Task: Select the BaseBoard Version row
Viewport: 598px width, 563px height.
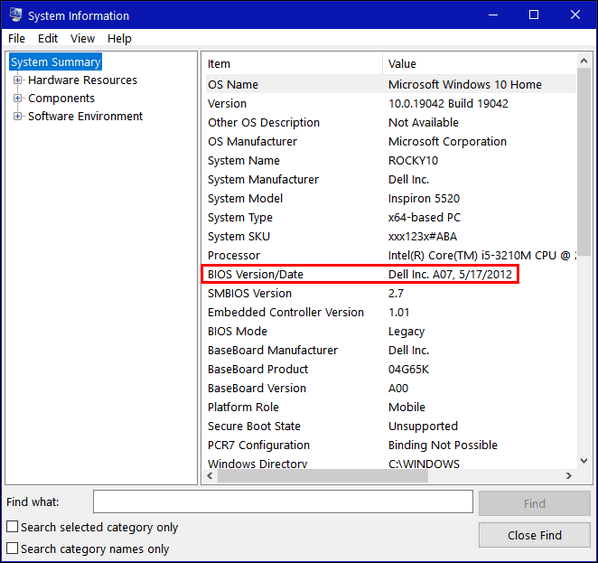Action: point(391,388)
